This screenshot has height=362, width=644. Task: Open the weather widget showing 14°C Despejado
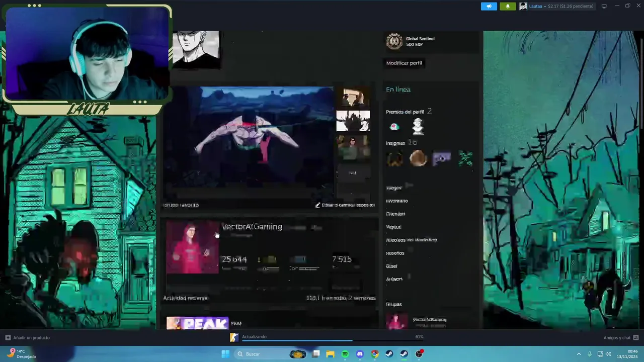pos(21,354)
